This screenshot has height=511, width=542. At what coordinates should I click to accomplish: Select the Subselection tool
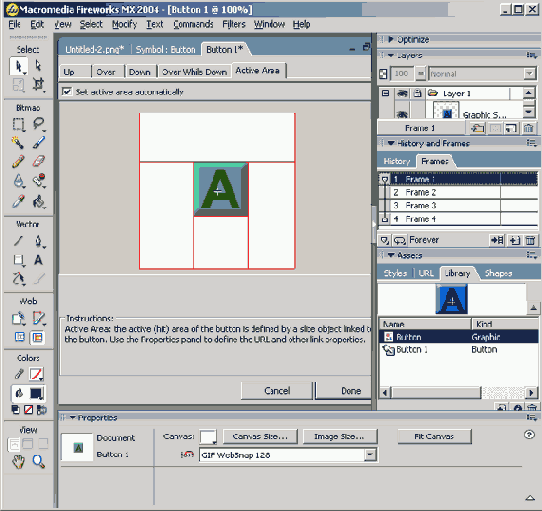tap(38, 66)
